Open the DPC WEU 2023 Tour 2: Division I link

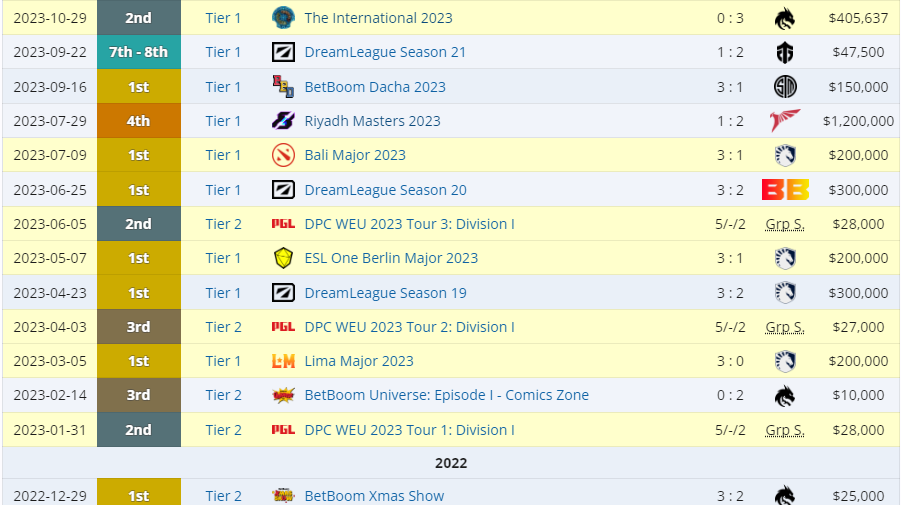pyautogui.click(x=409, y=327)
